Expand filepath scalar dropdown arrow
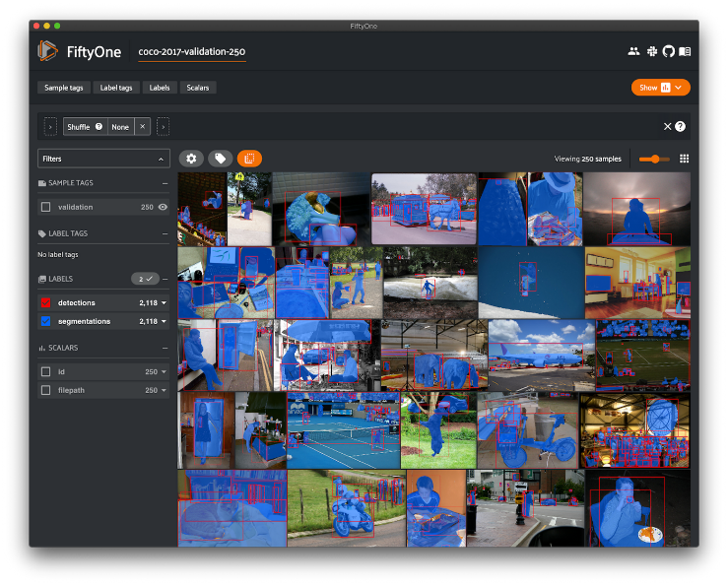The height and width of the screenshot is (586, 728). [164, 391]
